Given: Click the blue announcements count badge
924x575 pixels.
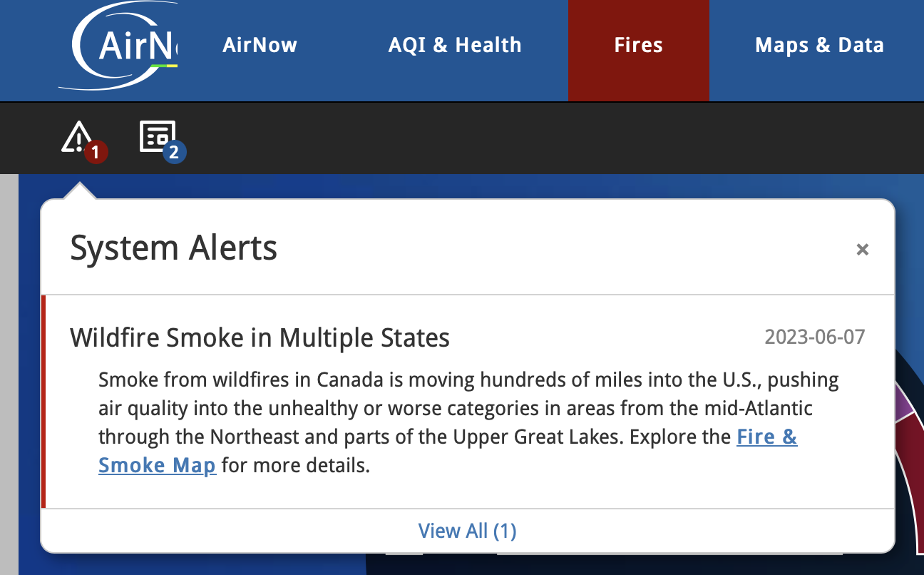Looking at the screenshot, I should [174, 152].
